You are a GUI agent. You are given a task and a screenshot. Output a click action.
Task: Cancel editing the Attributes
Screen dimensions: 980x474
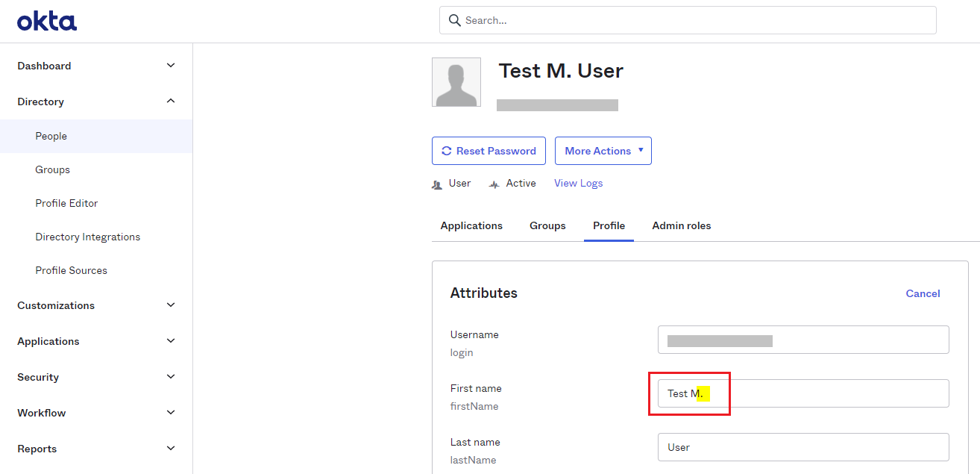point(923,293)
